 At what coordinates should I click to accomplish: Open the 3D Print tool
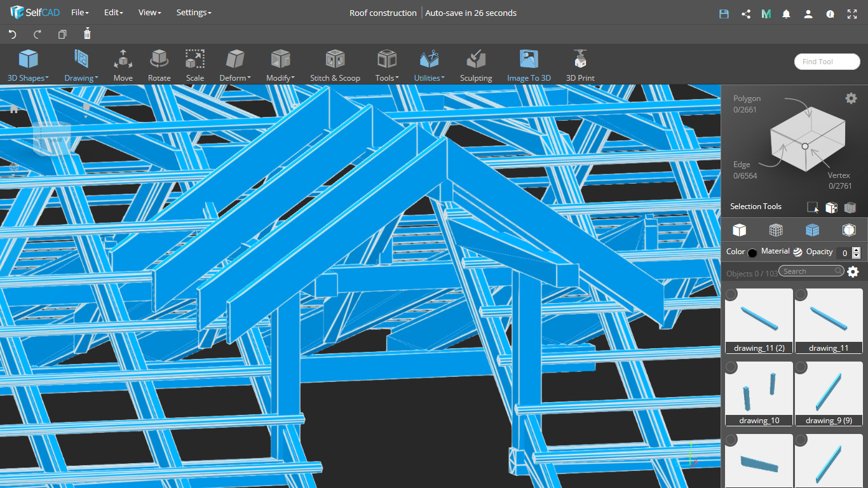pos(580,66)
